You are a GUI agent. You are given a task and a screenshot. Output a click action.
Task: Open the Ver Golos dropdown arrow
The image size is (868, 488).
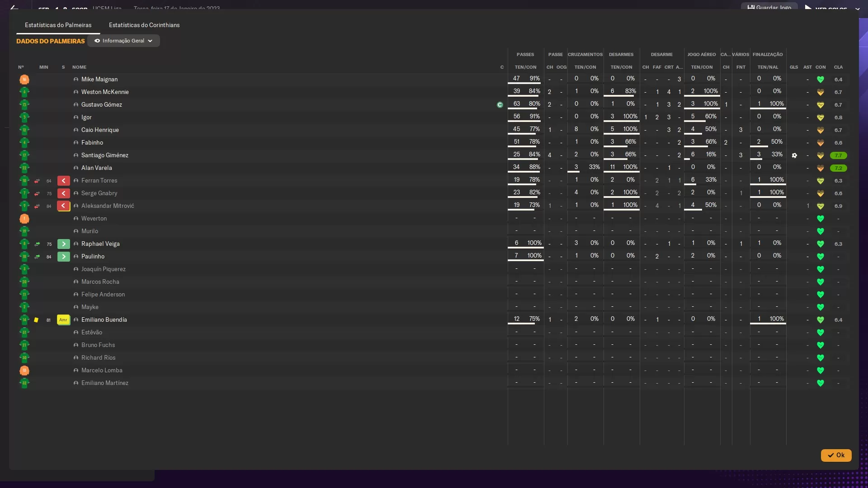coord(857,9)
